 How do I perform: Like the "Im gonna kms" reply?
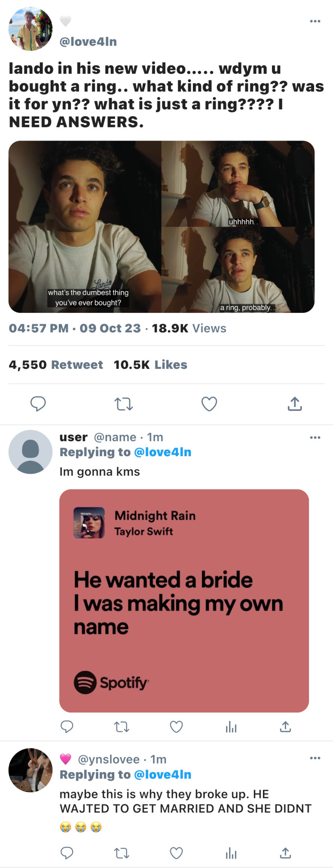pyautogui.click(x=176, y=726)
